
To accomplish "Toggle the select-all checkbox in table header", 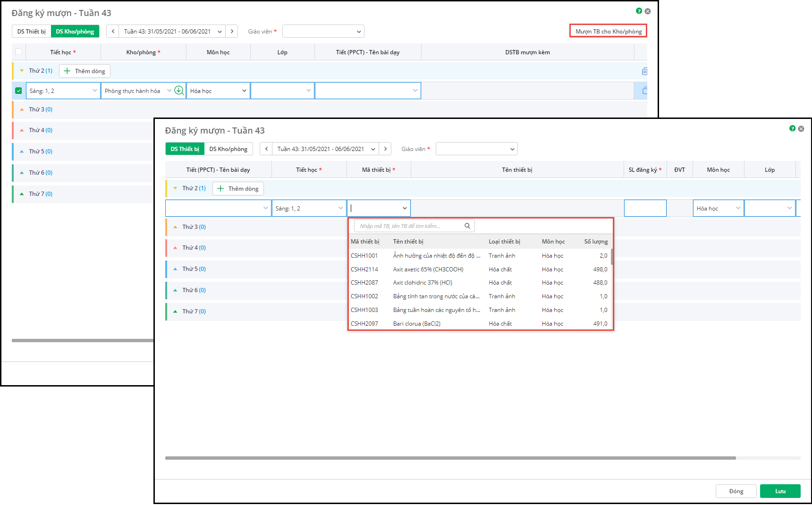I will tap(18, 52).
